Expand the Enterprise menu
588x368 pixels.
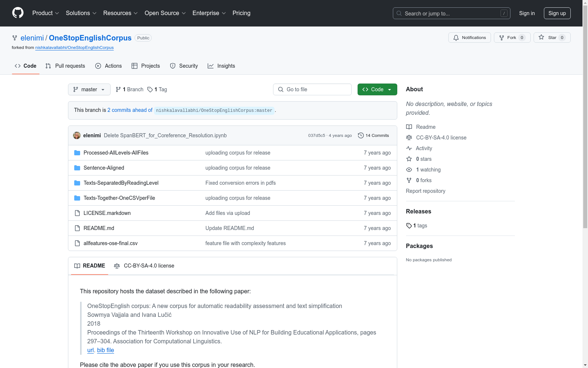(209, 13)
